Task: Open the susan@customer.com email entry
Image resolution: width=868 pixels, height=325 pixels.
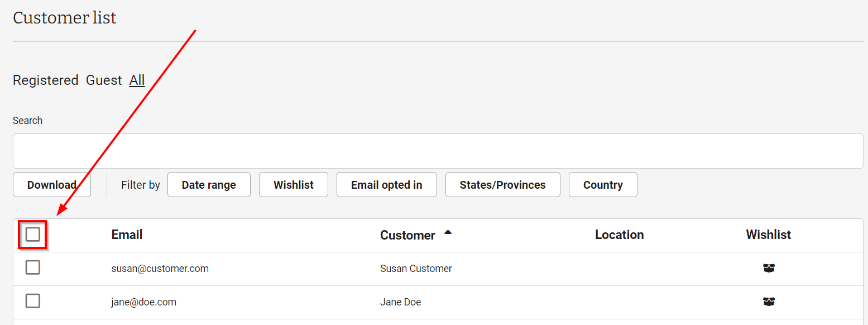Action: click(x=160, y=269)
